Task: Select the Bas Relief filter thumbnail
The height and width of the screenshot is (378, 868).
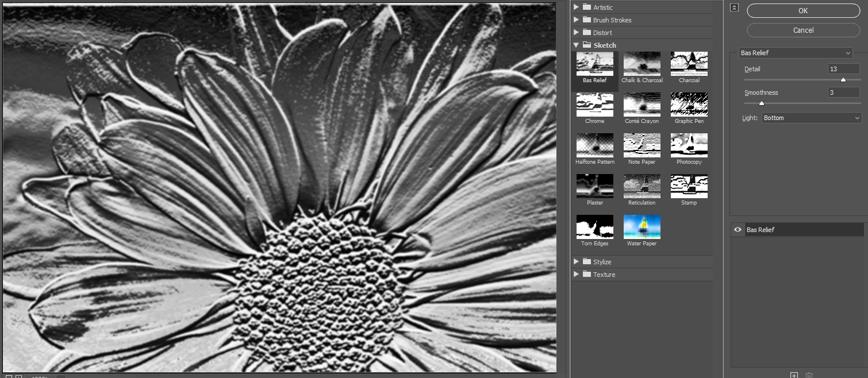Action: [x=595, y=64]
